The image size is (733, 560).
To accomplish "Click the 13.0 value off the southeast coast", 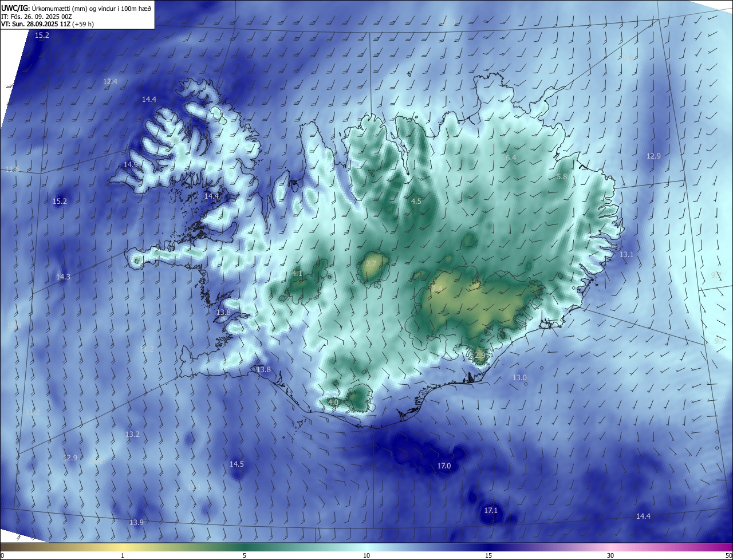I will [x=519, y=378].
